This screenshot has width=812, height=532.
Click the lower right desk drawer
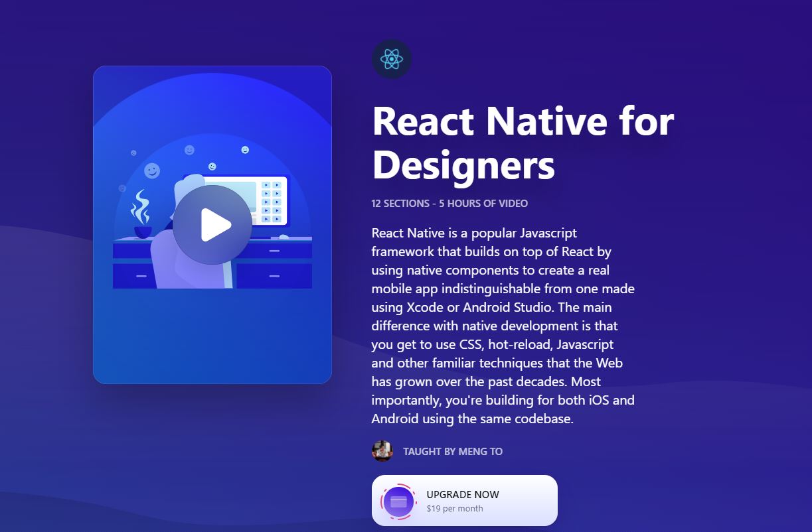point(275,276)
